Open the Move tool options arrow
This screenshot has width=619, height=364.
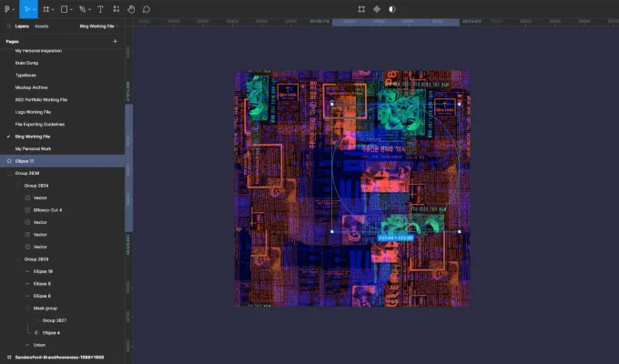[x=35, y=9]
